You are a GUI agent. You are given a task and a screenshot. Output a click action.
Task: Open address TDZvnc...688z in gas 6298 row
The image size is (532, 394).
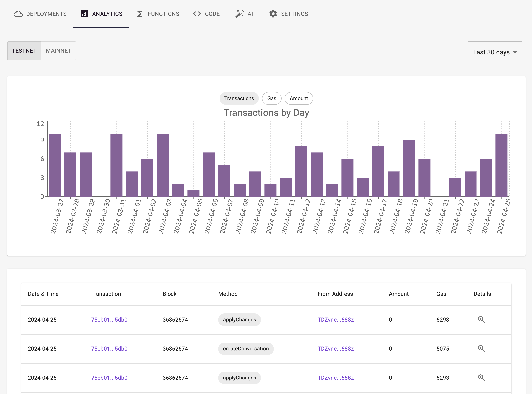coord(335,320)
